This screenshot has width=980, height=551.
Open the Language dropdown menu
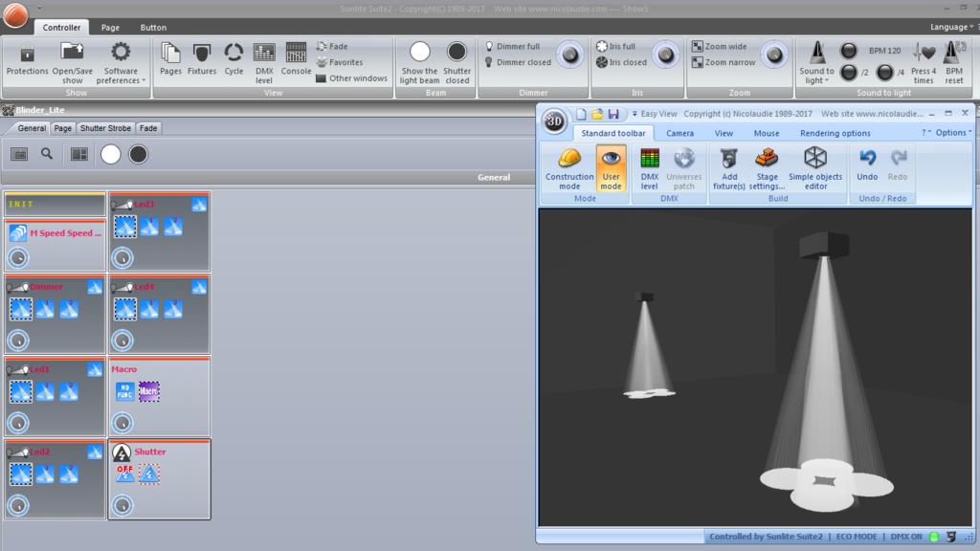click(951, 27)
